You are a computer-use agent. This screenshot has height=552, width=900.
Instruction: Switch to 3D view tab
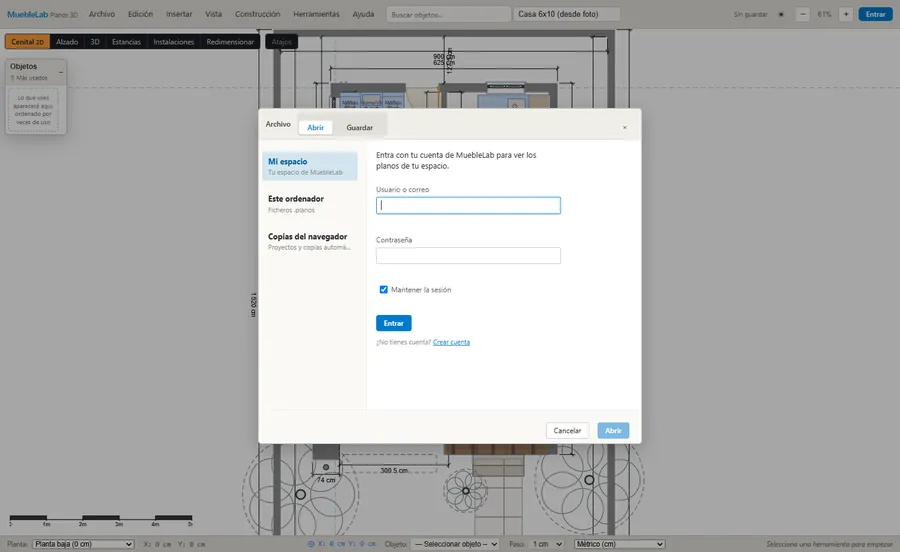click(x=95, y=42)
